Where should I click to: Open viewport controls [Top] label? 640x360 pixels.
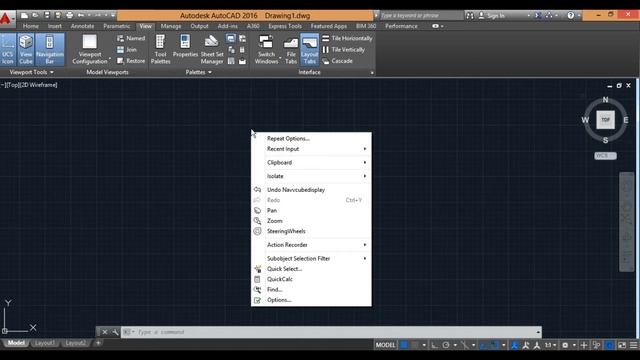pyautogui.click(x=12, y=85)
